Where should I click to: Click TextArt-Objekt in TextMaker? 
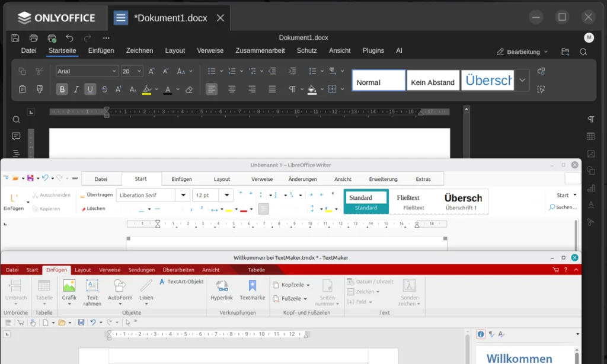tap(181, 282)
